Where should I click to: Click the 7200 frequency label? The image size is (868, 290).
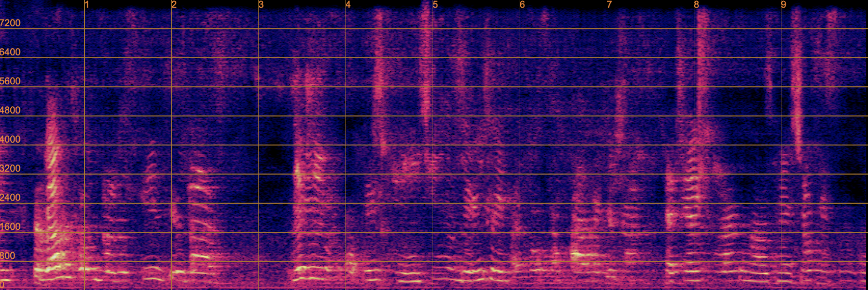pos(10,23)
